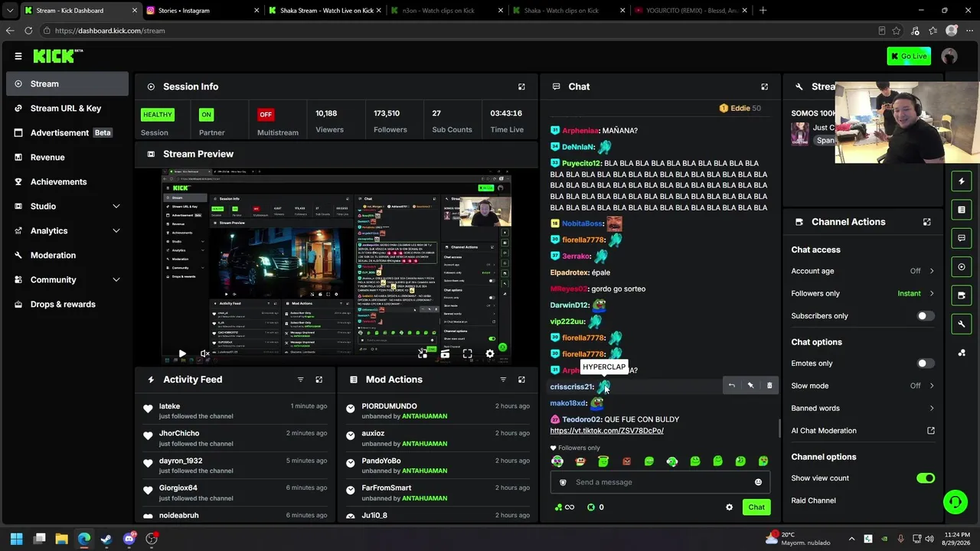
Task: Select Stream in the sidebar
Action: [67, 84]
